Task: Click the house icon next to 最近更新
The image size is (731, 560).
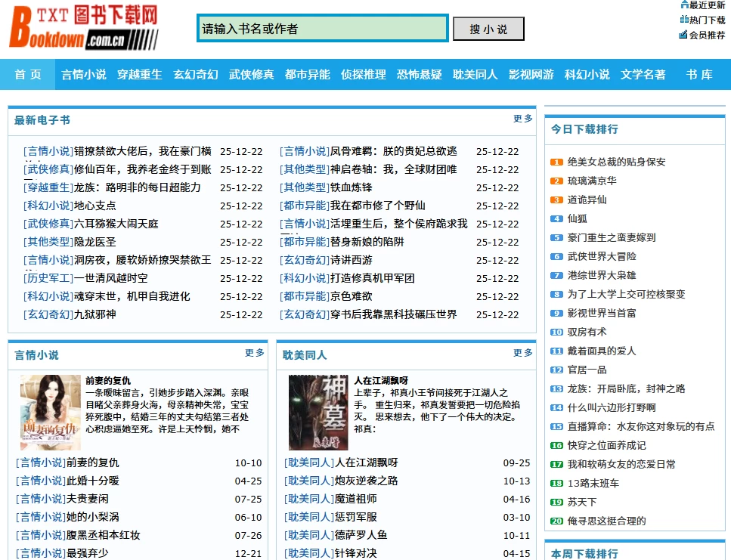Action: (684, 6)
